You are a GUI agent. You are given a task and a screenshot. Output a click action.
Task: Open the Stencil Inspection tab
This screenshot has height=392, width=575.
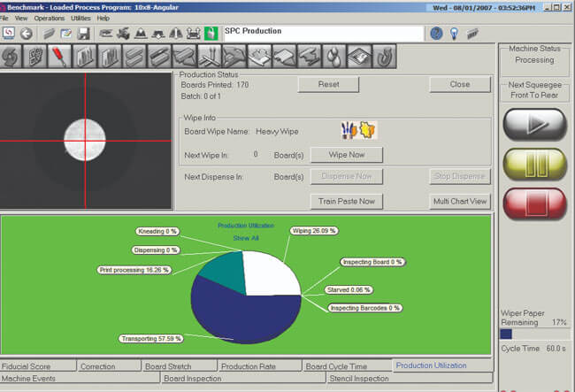click(x=359, y=378)
